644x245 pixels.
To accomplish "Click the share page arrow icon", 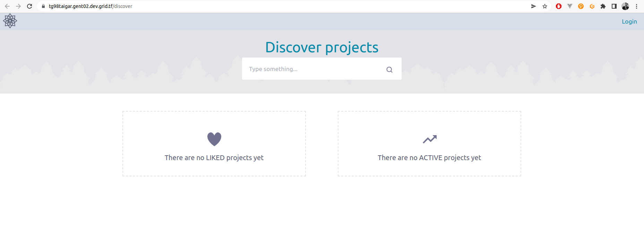I will 534,6.
